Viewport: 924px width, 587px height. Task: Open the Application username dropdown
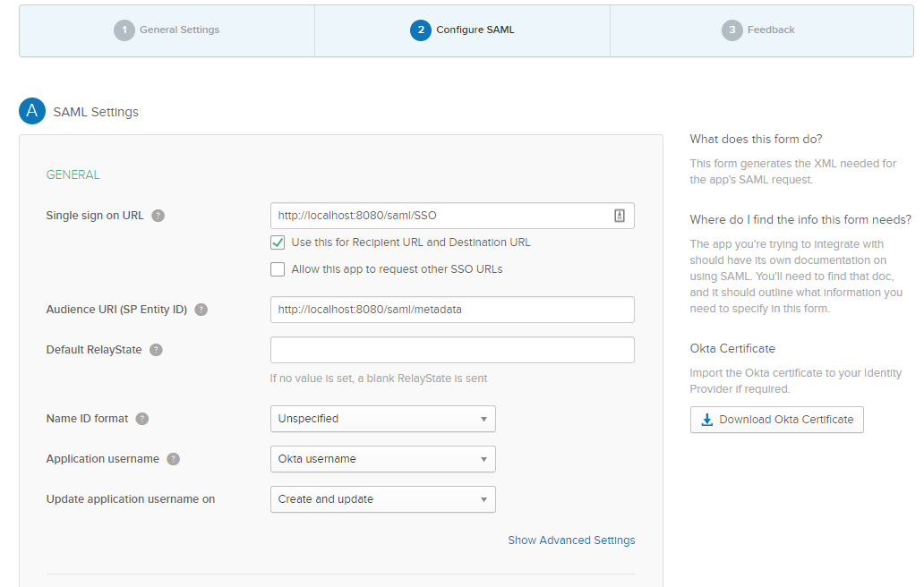(382, 459)
